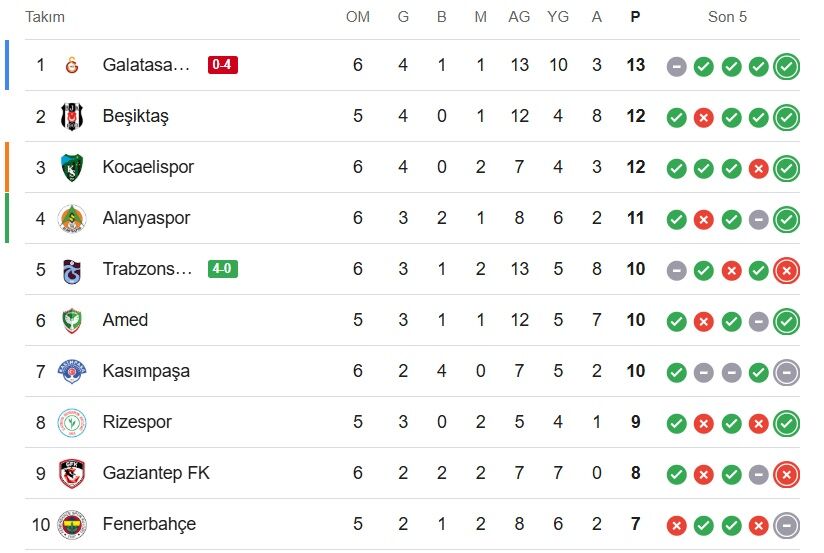Click the Kasımpaşa club badge
The height and width of the screenshot is (553, 824).
(72, 372)
